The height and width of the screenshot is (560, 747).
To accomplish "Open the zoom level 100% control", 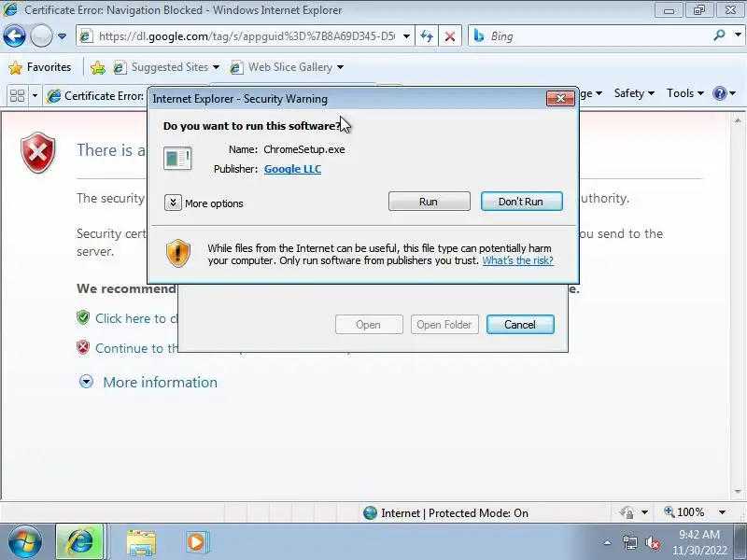I will pos(684,512).
